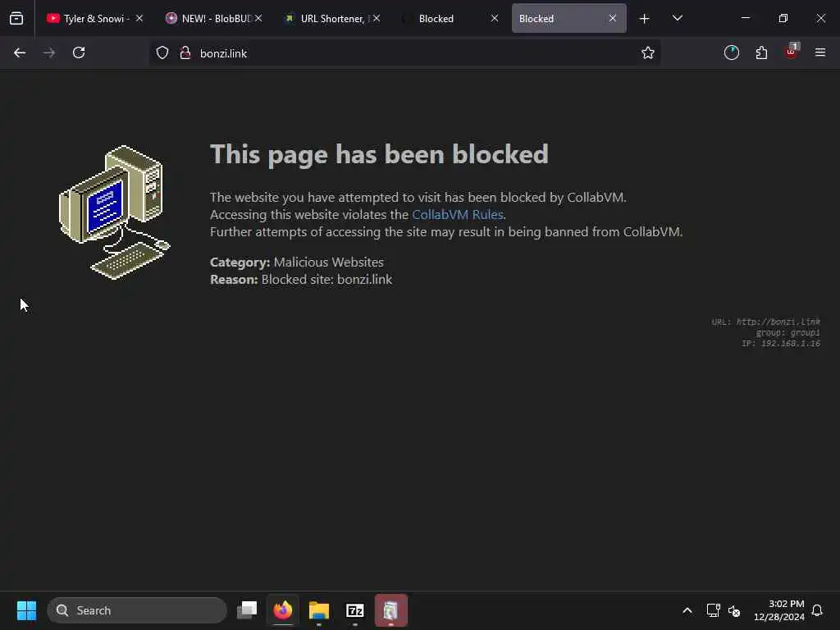Close the active Blocked tab
This screenshot has width=840, height=630.
click(612, 18)
